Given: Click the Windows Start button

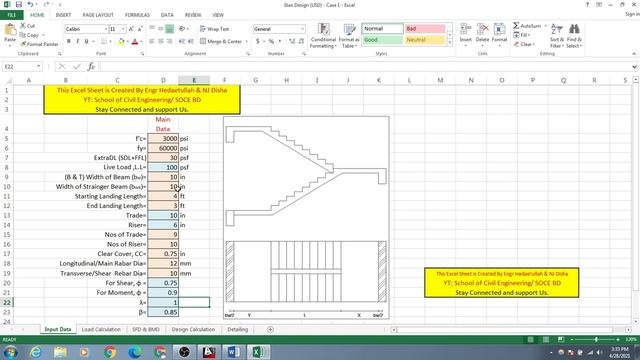Looking at the screenshot, I should coord(10,352).
